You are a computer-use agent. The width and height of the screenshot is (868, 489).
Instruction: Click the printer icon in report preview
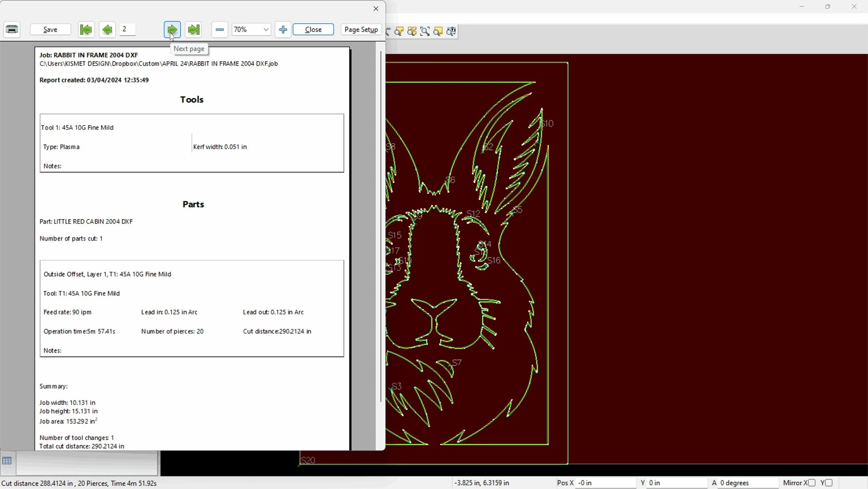click(x=12, y=30)
